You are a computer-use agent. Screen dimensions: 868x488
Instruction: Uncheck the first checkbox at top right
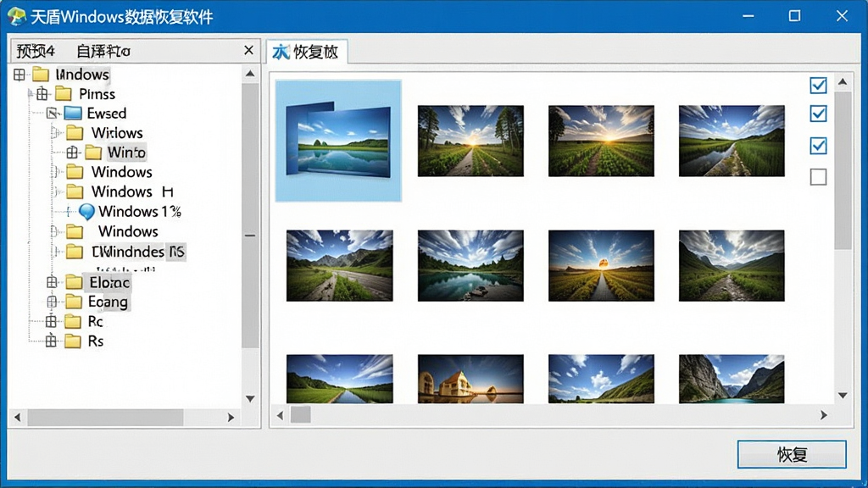[818, 86]
